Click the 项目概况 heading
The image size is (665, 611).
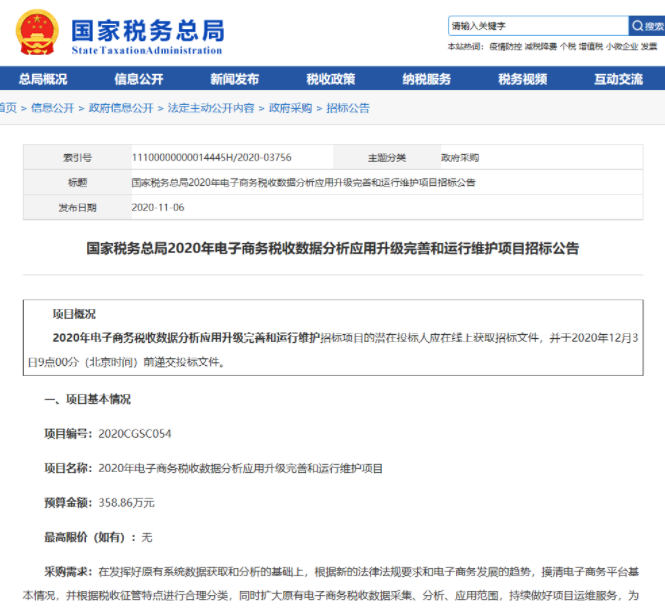click(74, 314)
